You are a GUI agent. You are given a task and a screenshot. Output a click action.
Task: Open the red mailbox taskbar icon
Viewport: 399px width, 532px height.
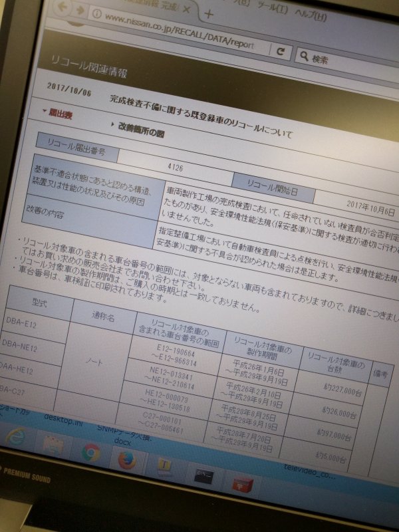[x=242, y=485]
